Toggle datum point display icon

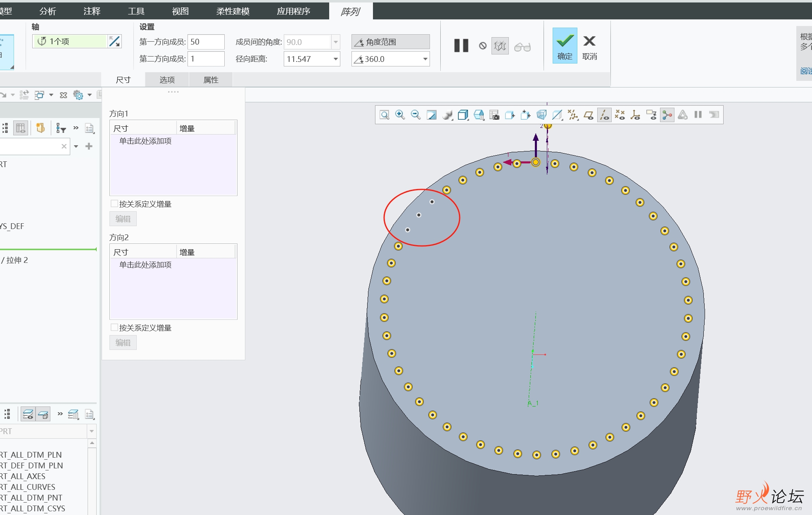coord(620,115)
